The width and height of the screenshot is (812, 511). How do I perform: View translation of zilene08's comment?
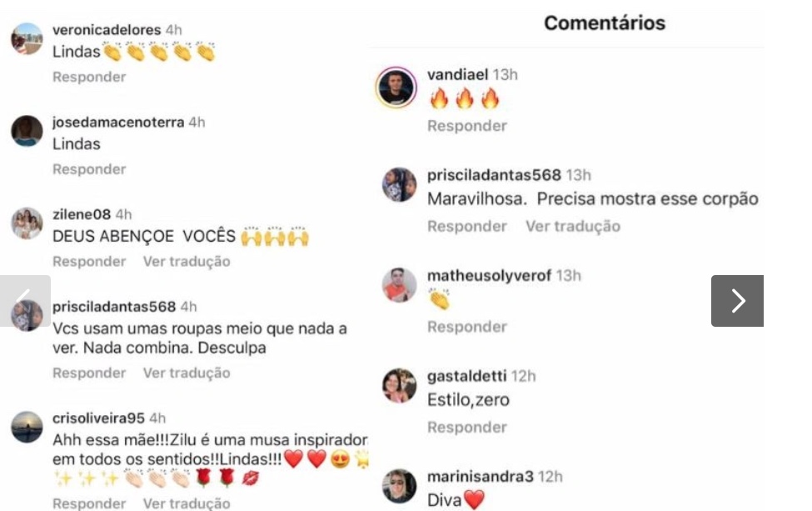(187, 262)
